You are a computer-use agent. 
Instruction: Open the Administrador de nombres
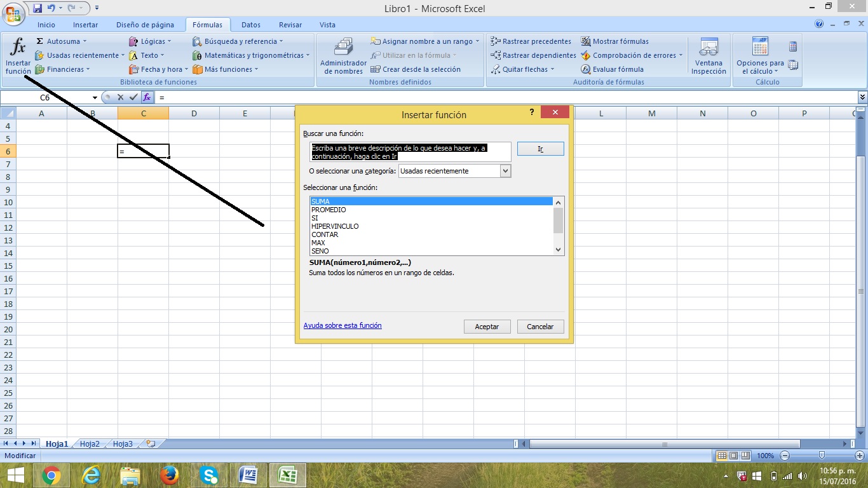click(342, 55)
